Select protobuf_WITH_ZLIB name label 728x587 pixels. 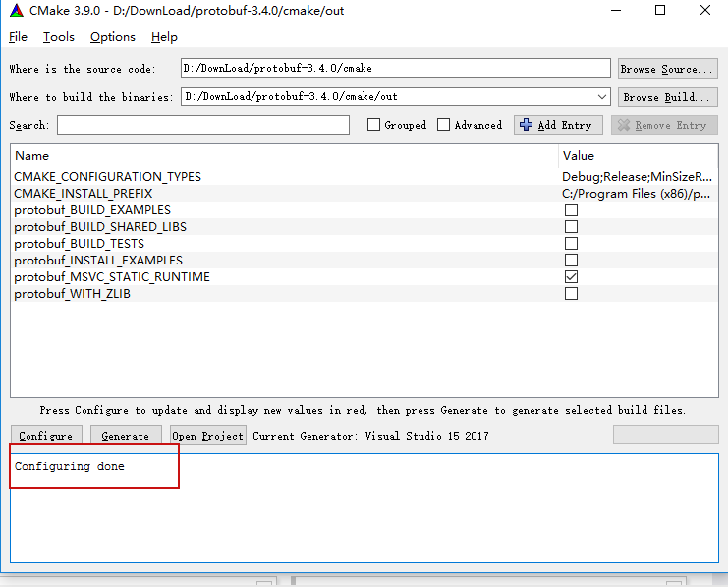72,294
